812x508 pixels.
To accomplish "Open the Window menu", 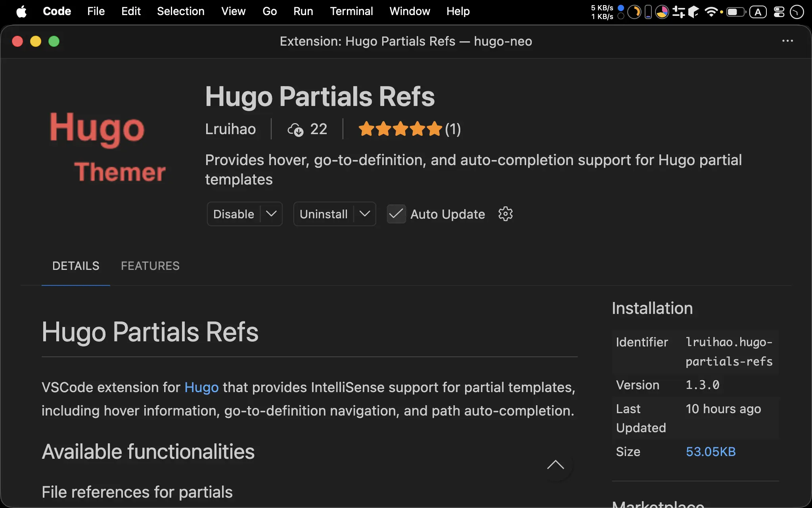I will pyautogui.click(x=410, y=12).
